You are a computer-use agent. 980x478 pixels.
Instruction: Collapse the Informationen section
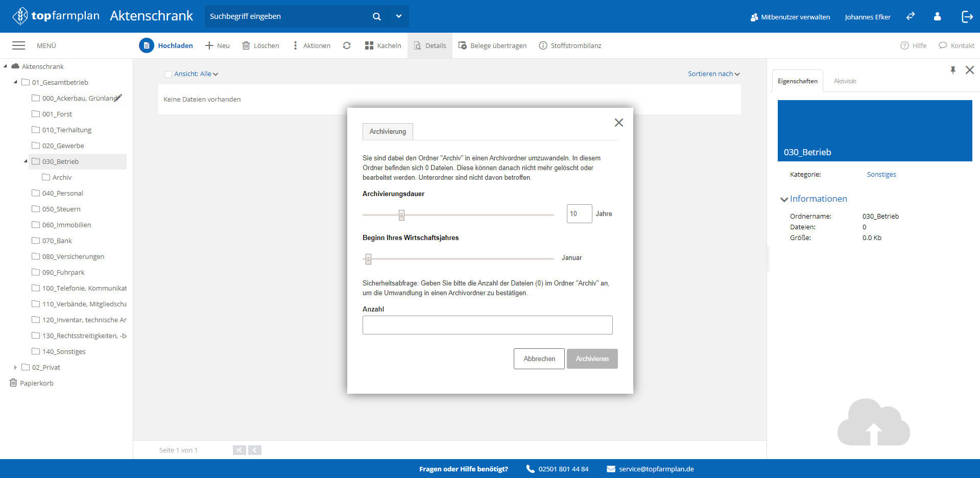click(x=784, y=199)
